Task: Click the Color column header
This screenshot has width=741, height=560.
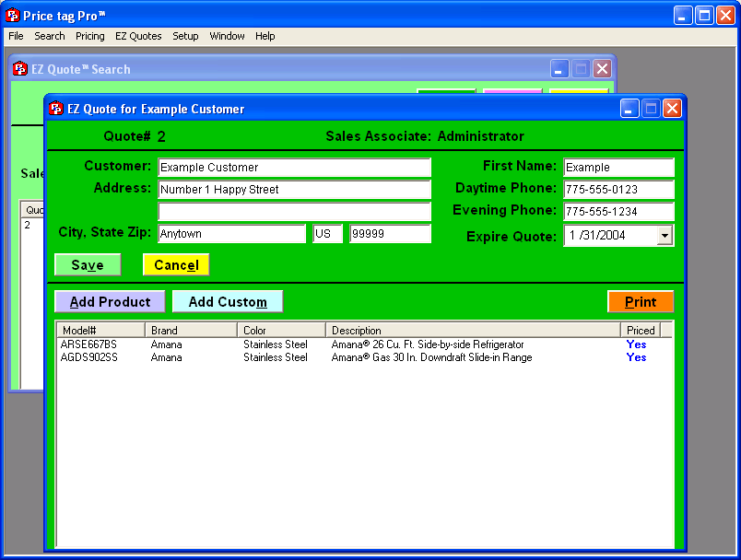Action: click(x=281, y=330)
